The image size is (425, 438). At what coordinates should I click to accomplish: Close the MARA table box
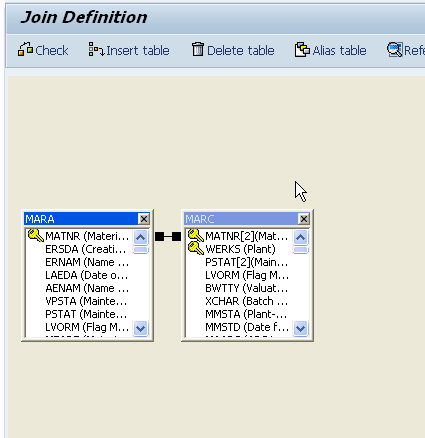(144, 219)
